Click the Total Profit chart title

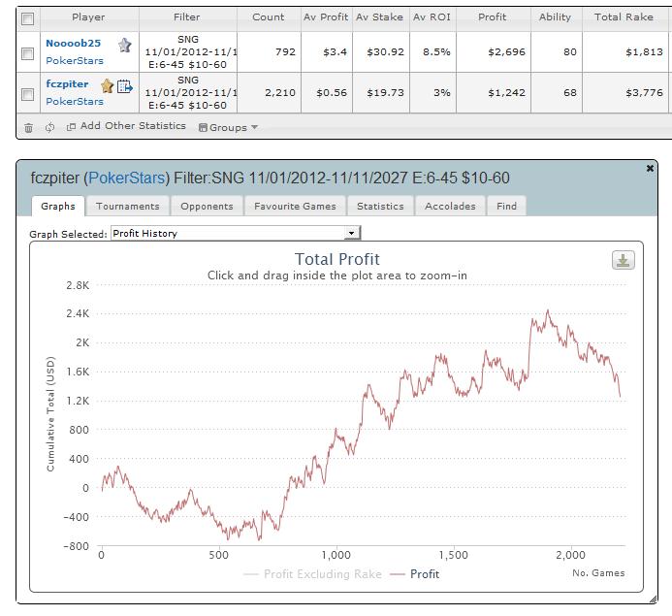(337, 259)
